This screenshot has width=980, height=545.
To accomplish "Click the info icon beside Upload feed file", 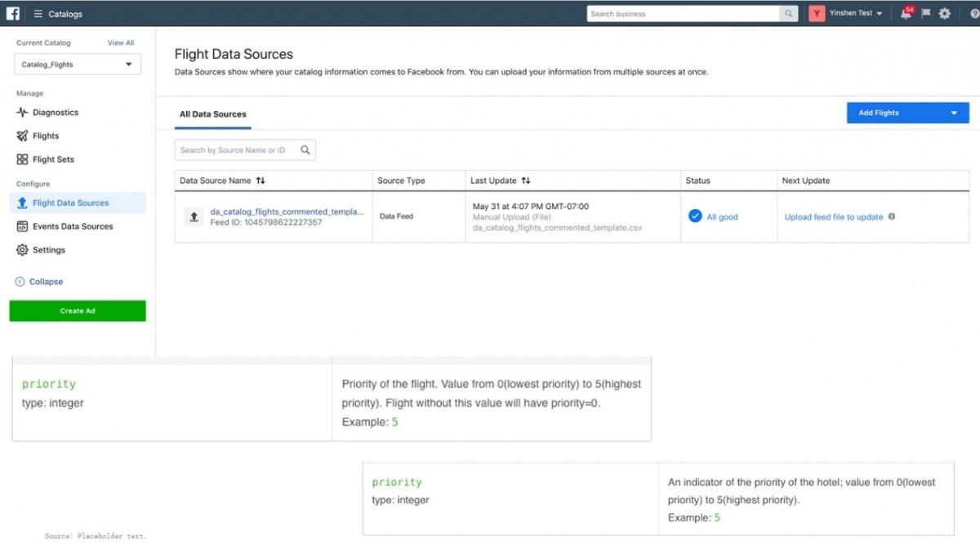I will click(x=892, y=217).
